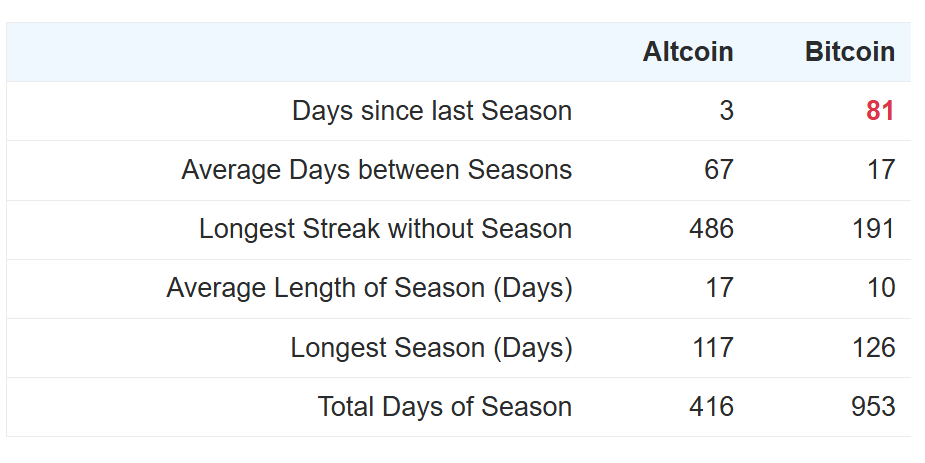Select the 'Days since last Season' row label
The image size is (925, 463).
click(x=431, y=111)
